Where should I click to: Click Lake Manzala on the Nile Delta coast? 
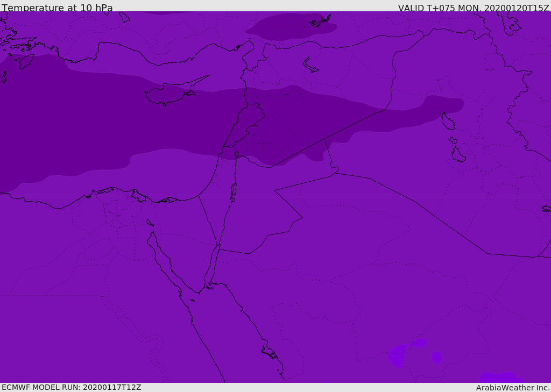point(167,200)
